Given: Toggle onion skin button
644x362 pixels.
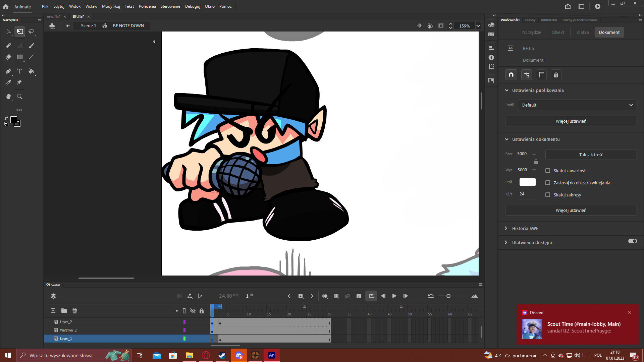Looking at the screenshot, I should [325, 296].
